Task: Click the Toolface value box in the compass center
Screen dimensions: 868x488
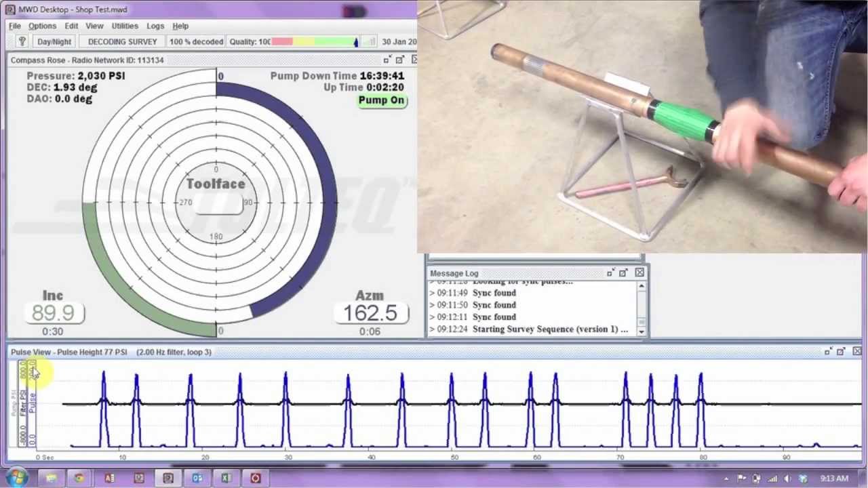Action: (219, 206)
